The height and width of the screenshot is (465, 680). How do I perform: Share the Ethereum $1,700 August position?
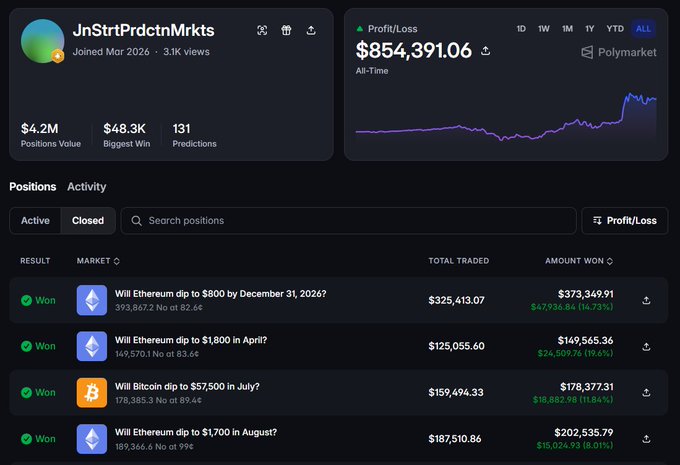point(646,439)
